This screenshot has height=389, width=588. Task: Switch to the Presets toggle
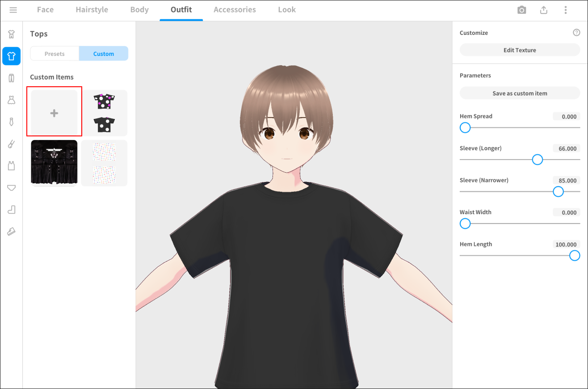[x=55, y=54]
